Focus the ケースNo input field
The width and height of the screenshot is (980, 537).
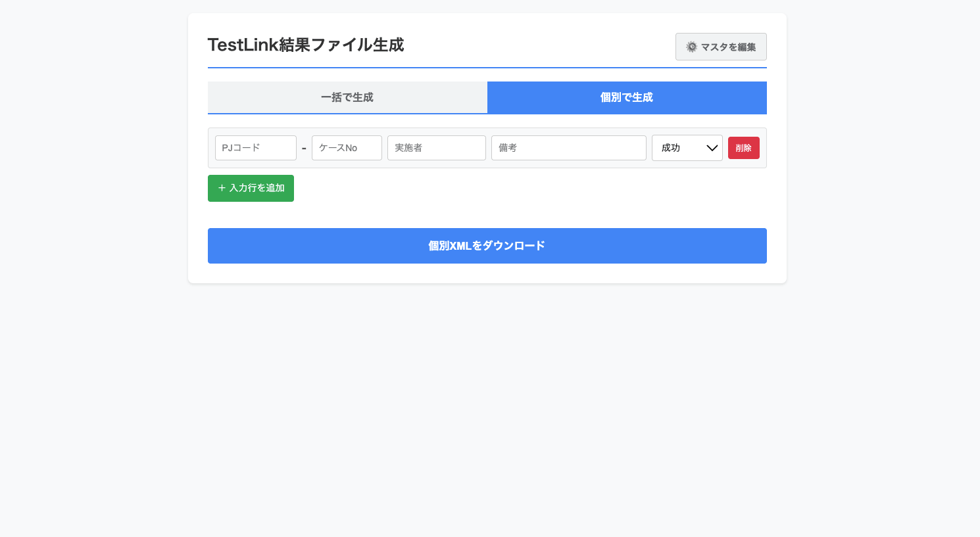(347, 148)
